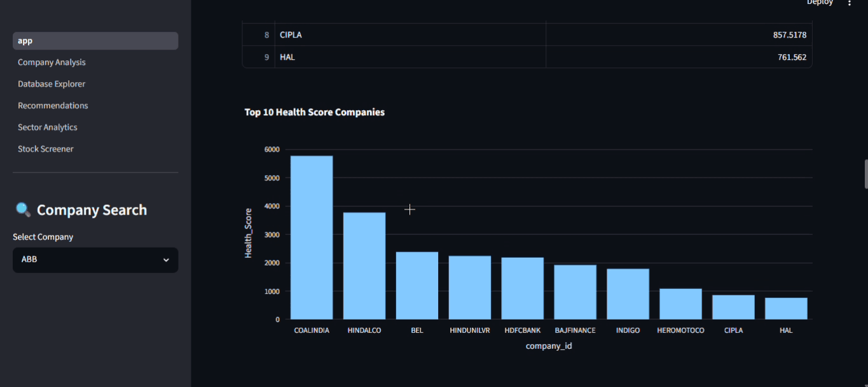Image resolution: width=868 pixels, height=387 pixels.
Task: Select the CIPLA bar in chart
Action: pyautogui.click(x=733, y=307)
